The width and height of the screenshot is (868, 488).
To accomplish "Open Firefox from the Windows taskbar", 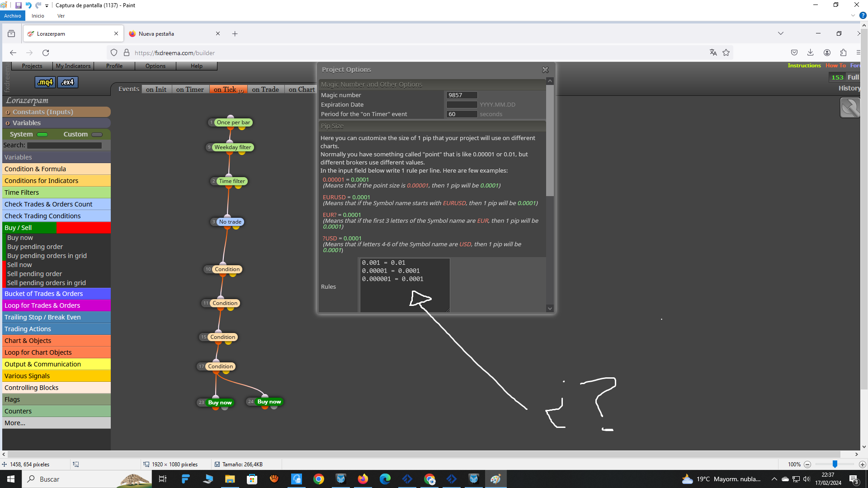I will (363, 479).
